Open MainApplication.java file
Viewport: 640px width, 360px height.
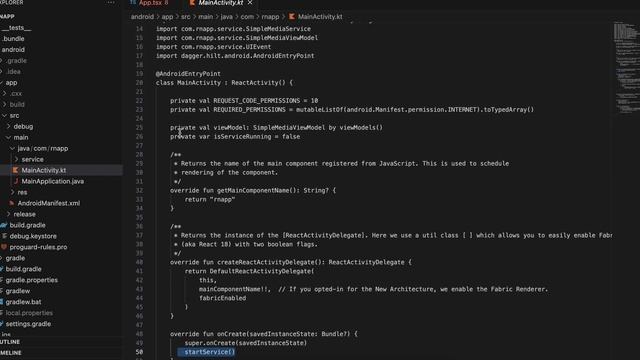click(x=53, y=181)
